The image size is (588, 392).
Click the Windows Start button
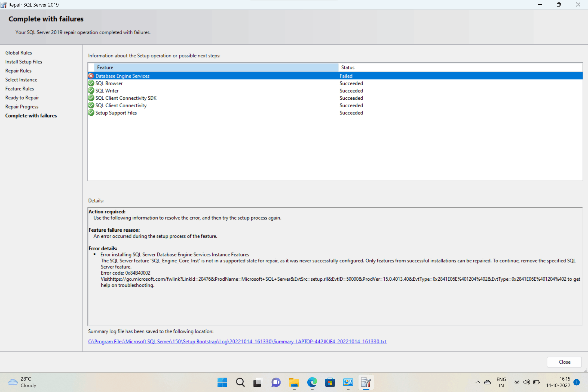point(222,382)
